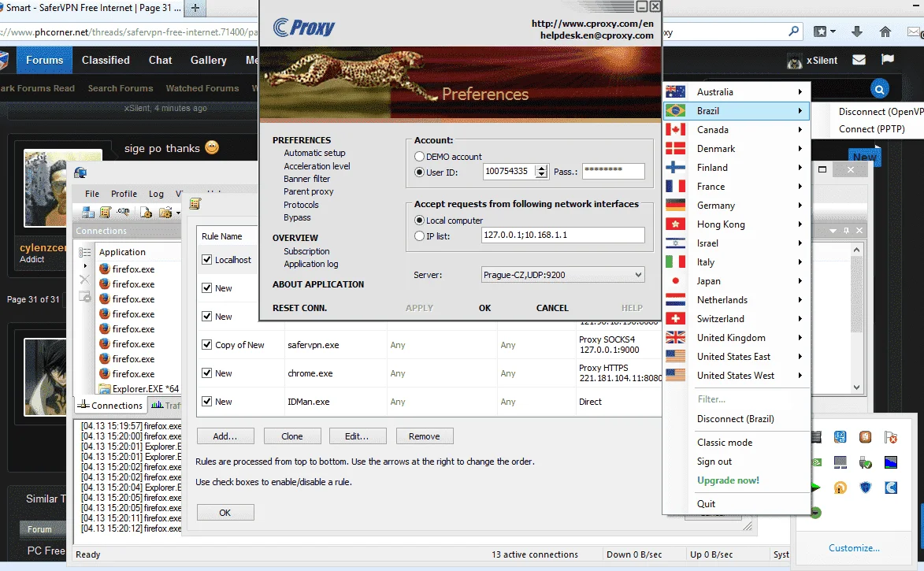
Task: Expand the Australia submenu
Action: point(737,92)
